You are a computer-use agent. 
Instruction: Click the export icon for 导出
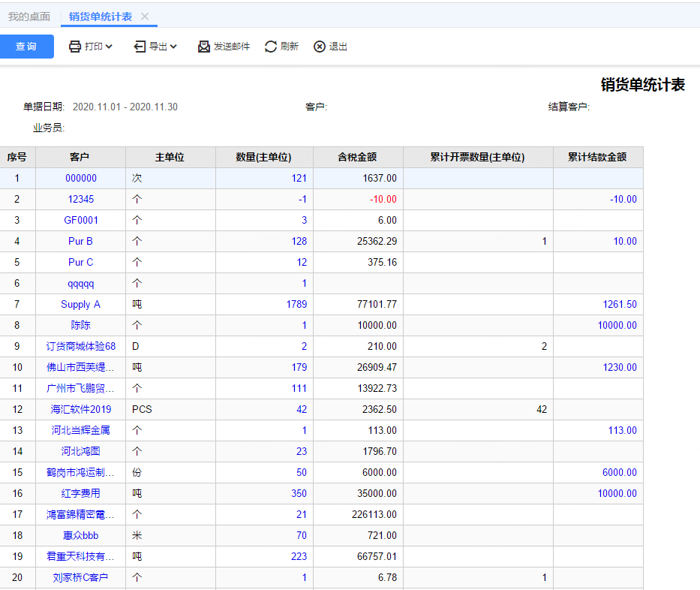pos(140,47)
